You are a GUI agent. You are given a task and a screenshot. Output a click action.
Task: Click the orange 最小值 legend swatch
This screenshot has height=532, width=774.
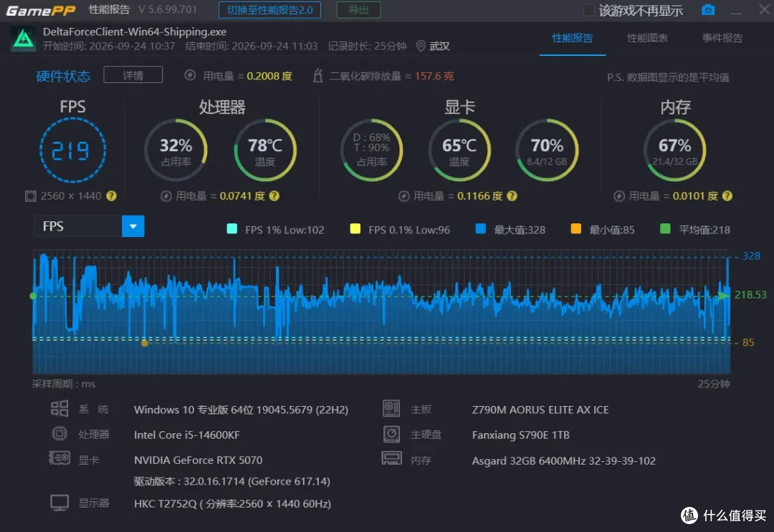[575, 229]
